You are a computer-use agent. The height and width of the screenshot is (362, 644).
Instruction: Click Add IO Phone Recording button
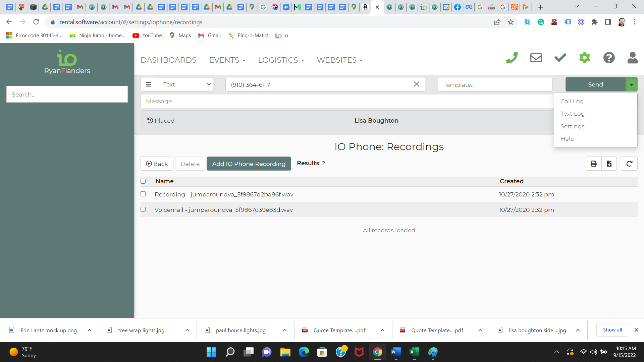pyautogui.click(x=249, y=164)
